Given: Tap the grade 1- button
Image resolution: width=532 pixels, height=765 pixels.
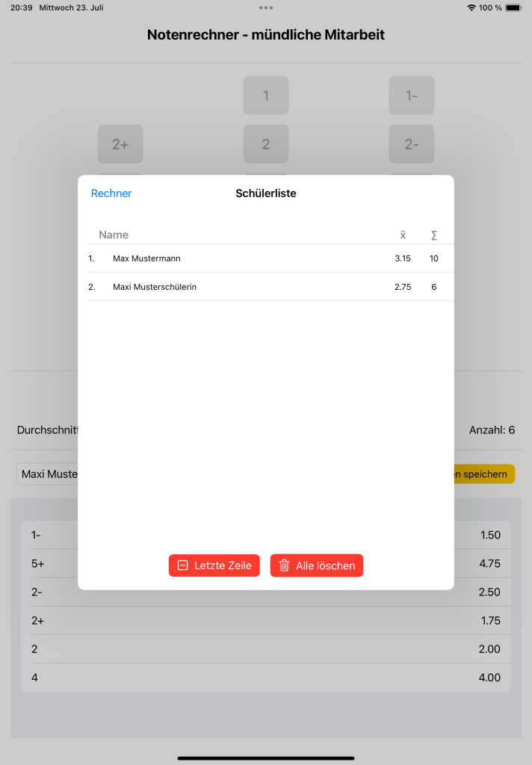Looking at the screenshot, I should coord(412,95).
